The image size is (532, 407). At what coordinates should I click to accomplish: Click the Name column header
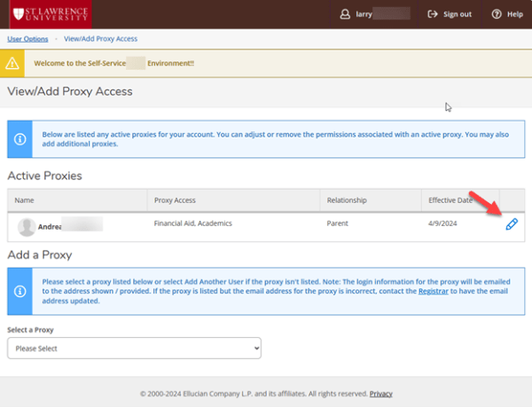coord(24,200)
